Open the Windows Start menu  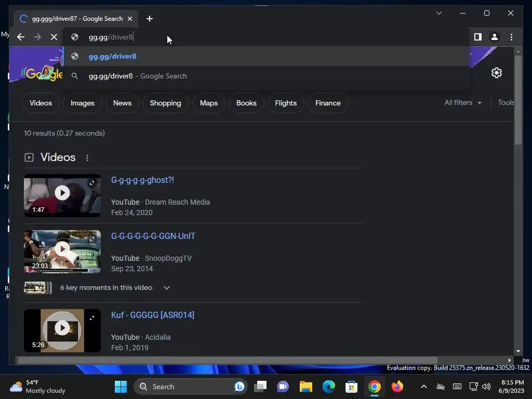click(x=121, y=387)
